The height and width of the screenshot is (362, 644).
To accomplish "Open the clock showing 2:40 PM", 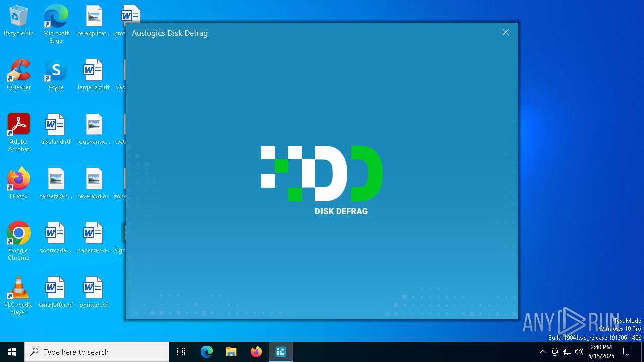I will 601,352.
